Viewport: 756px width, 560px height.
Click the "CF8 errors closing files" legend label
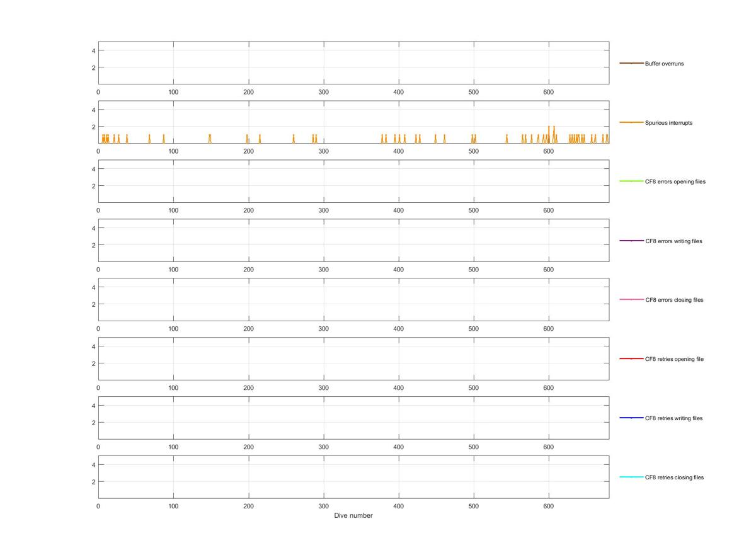(x=674, y=300)
